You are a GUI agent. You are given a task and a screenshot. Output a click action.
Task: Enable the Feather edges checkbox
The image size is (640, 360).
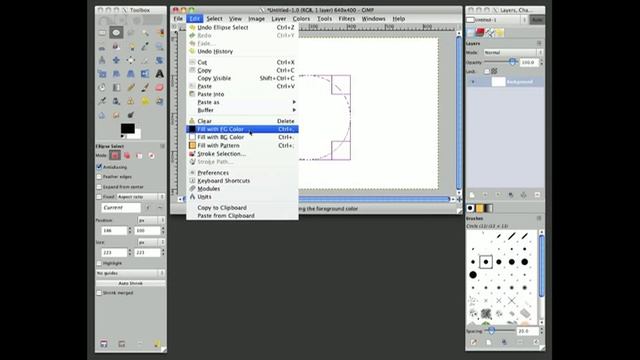click(x=99, y=177)
